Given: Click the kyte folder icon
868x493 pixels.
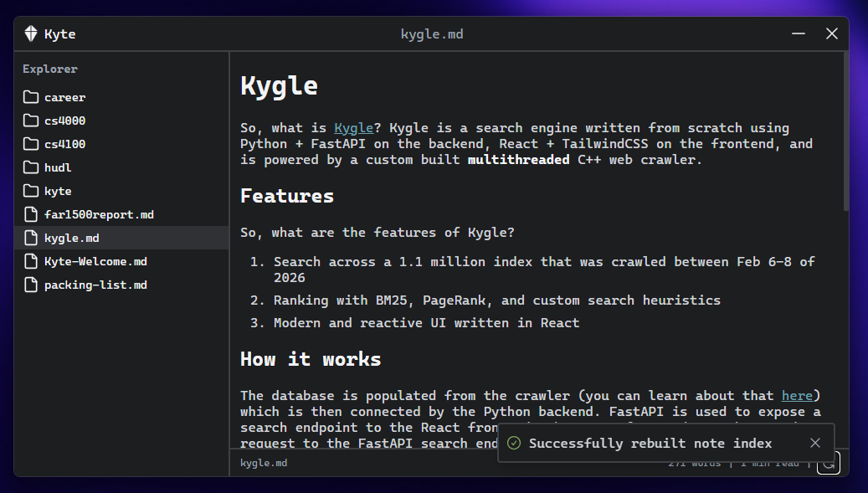Looking at the screenshot, I should point(31,192).
